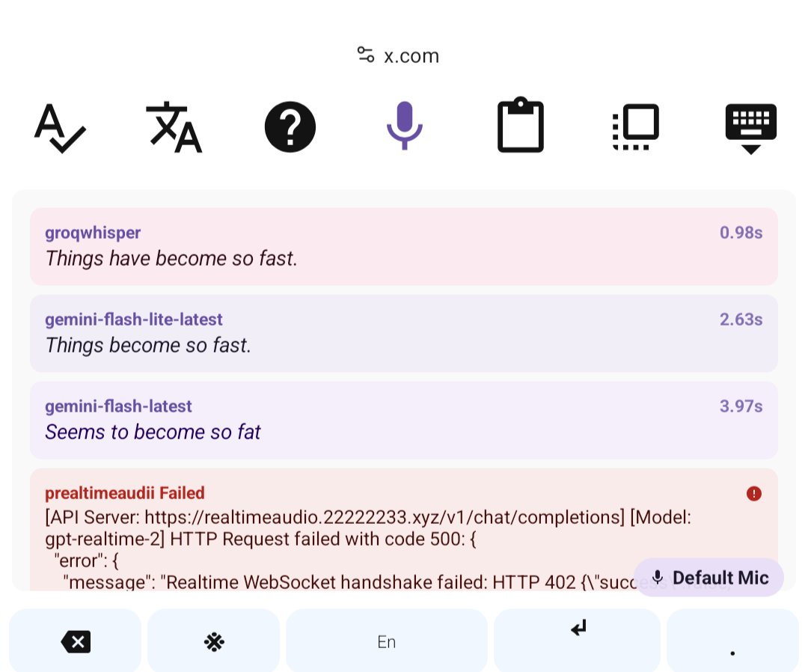Tap text "Things become so fast."
The width and height of the screenshot is (808, 672).
[x=148, y=345]
